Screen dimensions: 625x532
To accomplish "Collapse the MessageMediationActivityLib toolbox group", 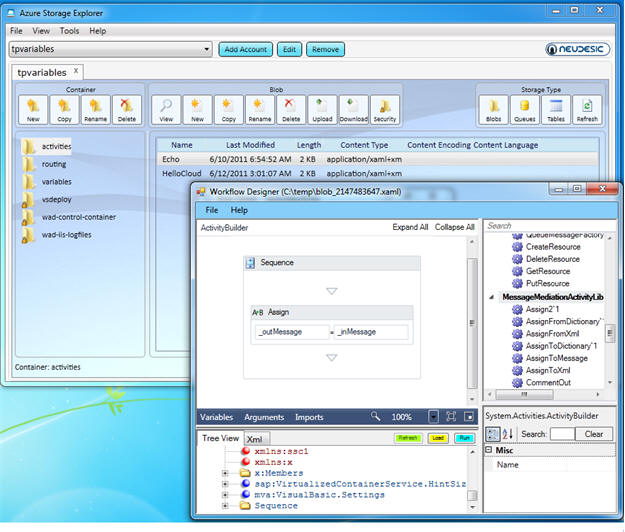I will click(x=492, y=297).
